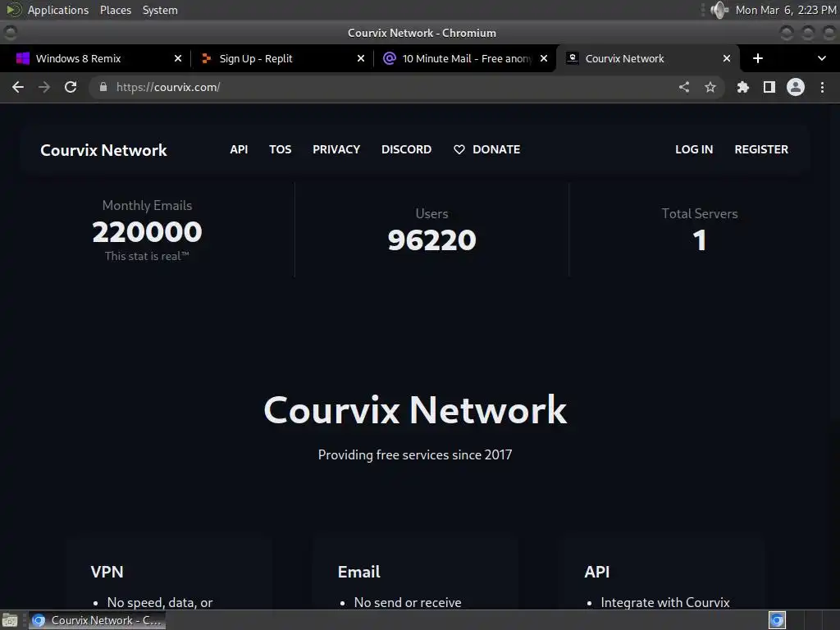Close the Windows 8 Remix tab

click(x=178, y=58)
